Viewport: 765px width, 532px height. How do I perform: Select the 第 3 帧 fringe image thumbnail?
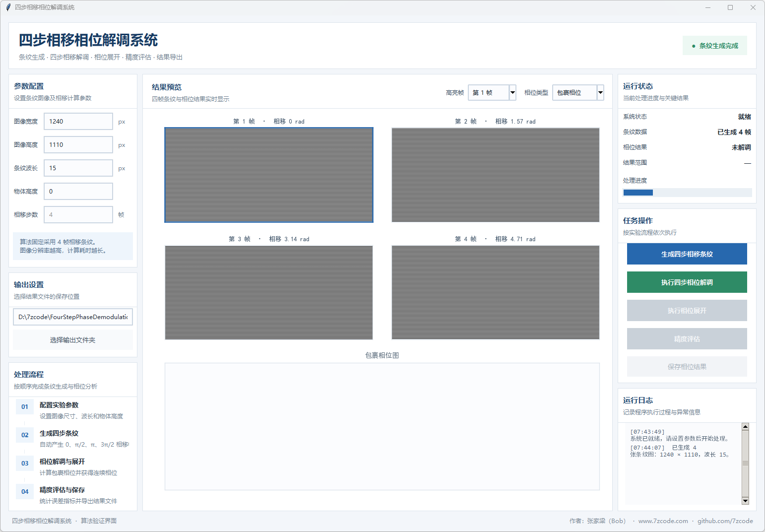coord(269,292)
